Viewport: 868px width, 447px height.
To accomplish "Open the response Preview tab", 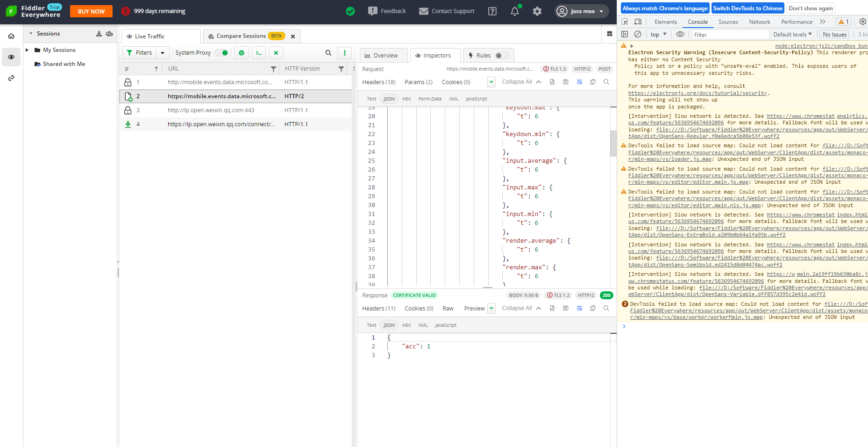I will coord(474,308).
